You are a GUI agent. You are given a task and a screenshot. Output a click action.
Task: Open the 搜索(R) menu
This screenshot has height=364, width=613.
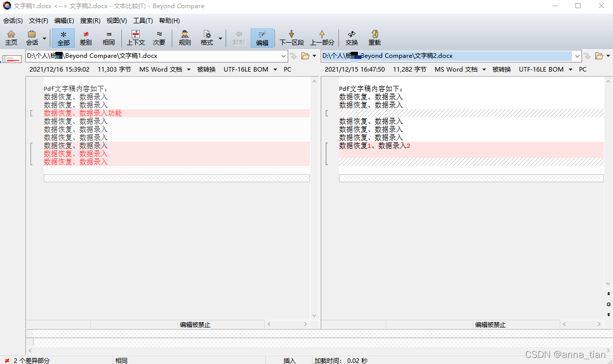click(x=90, y=21)
